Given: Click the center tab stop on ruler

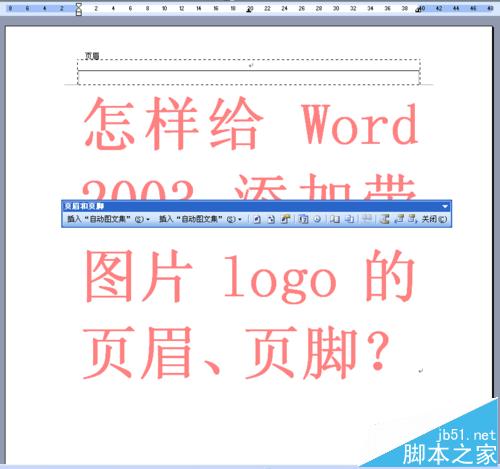Looking at the screenshot, I should pyautogui.click(x=249, y=10).
